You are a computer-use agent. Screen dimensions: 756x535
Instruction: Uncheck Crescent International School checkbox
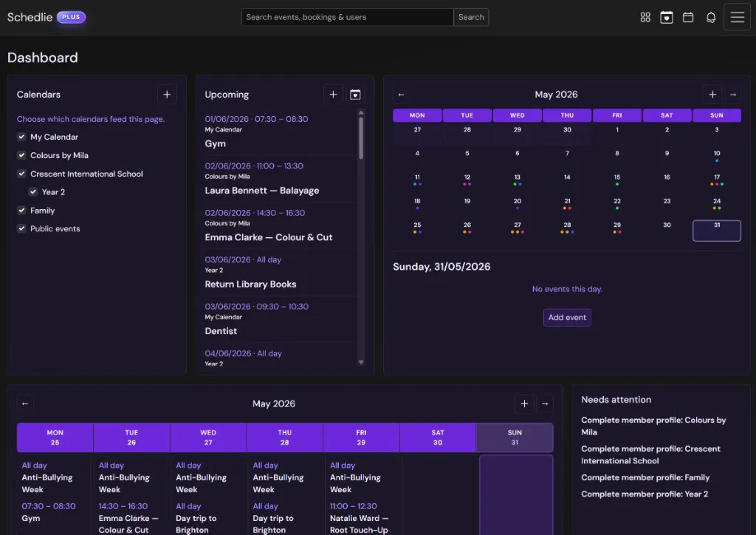point(21,173)
